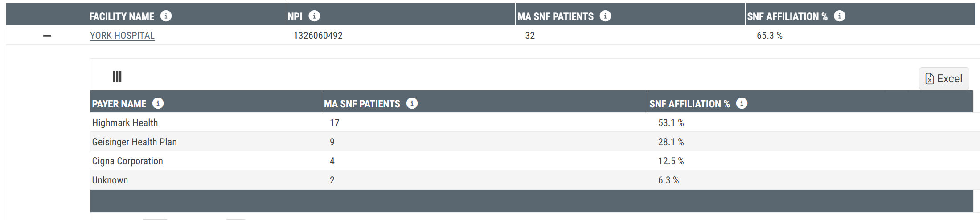Image resolution: width=980 pixels, height=220 pixels.
Task: Sort by Facility Name column header
Action: click(x=122, y=16)
